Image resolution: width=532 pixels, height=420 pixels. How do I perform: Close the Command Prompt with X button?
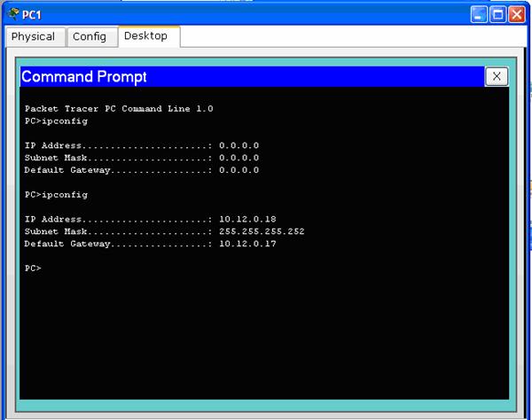(497, 77)
